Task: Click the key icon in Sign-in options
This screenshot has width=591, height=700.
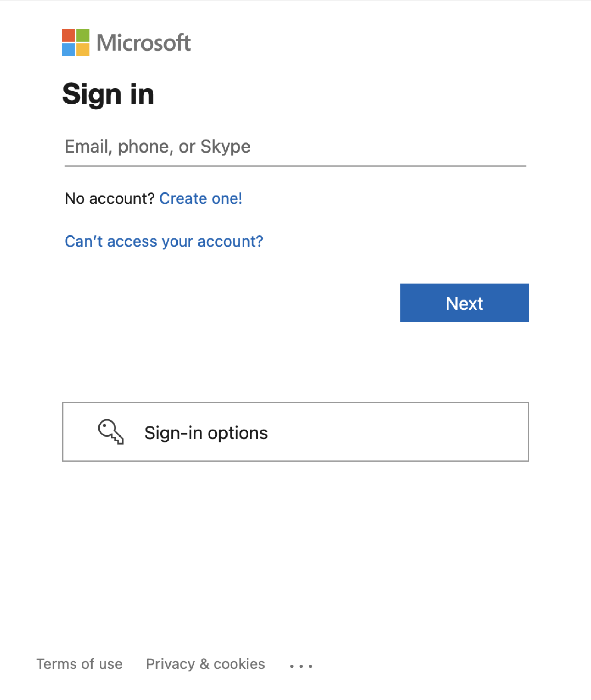Action: [x=111, y=432]
